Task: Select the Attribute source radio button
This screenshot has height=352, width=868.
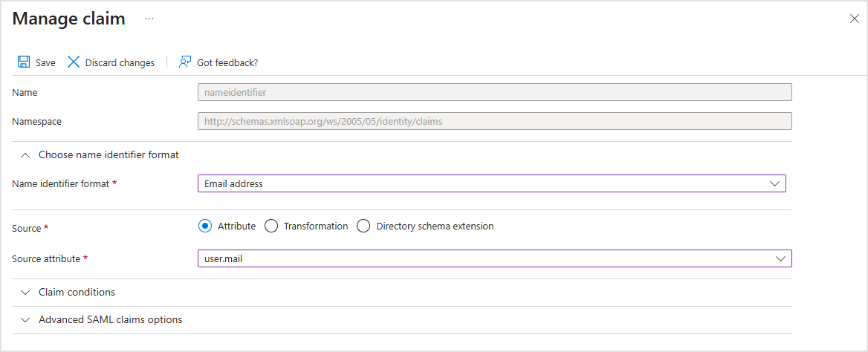Action: (205, 226)
